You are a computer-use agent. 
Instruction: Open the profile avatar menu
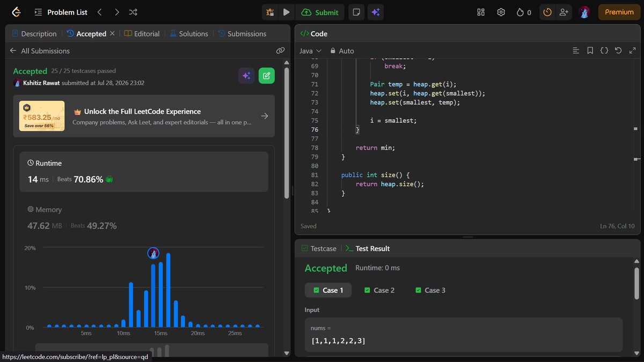coord(584,12)
